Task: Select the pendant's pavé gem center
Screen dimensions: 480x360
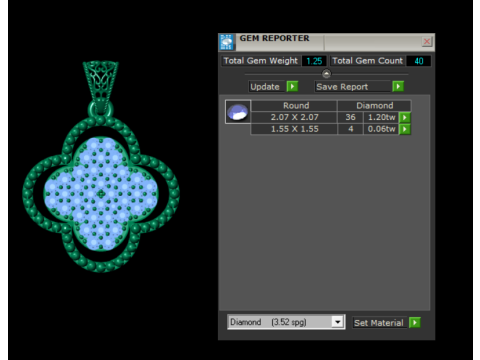Action: click(101, 194)
